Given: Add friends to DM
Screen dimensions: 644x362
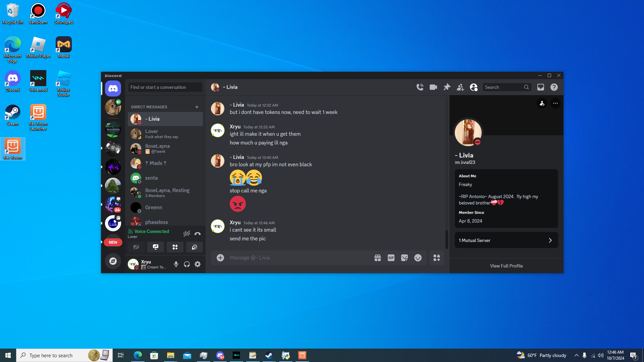Looking at the screenshot, I should point(460,87).
